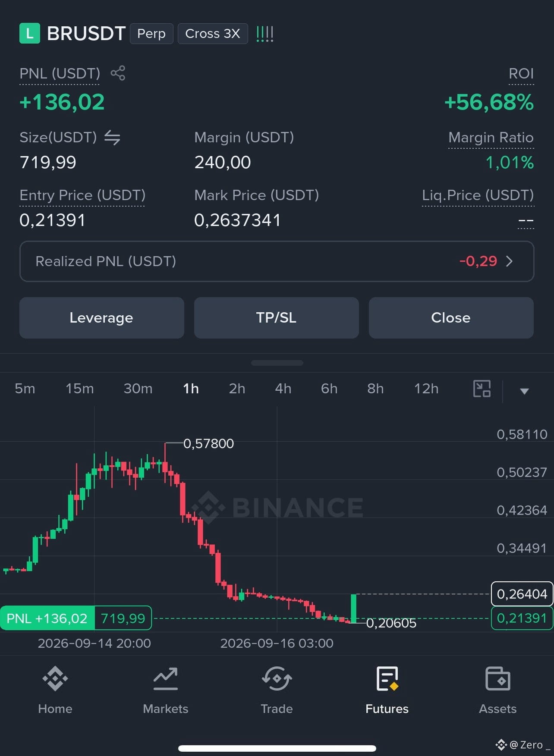Open the chart layout settings icon
Screen dimensions: 554x756
coord(482,389)
